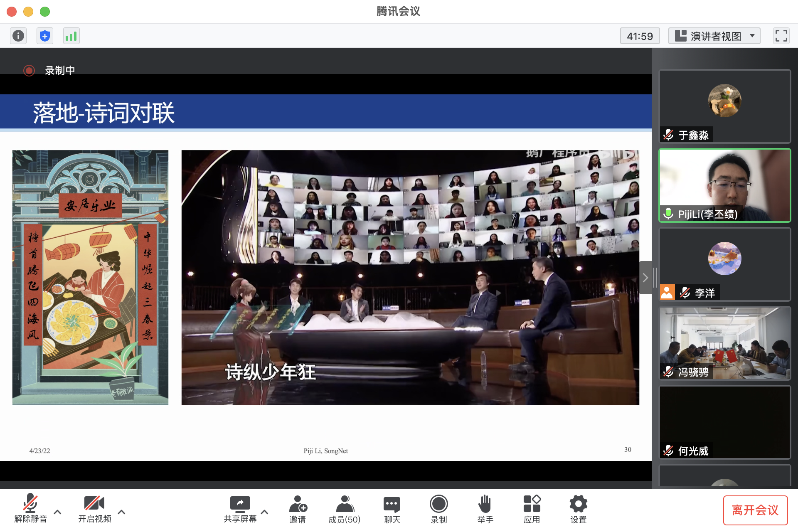The height and width of the screenshot is (532, 798).
Task: Click the couplet poster image on slide
Action: tap(90, 277)
